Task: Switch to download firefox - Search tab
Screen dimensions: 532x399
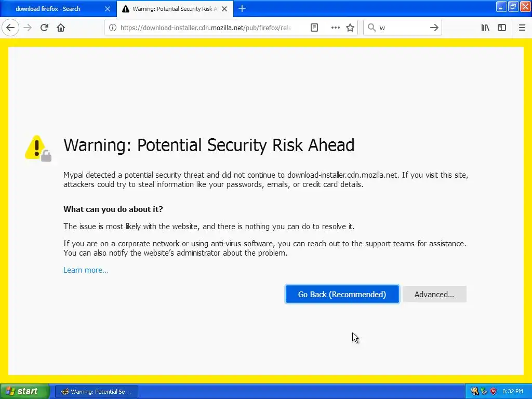Action: pos(58,9)
